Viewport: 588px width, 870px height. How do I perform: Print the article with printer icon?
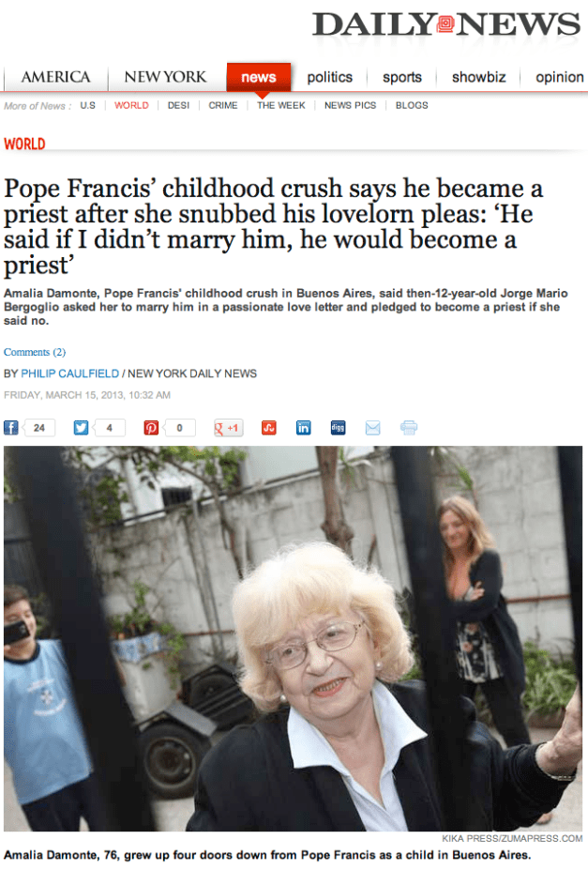pyautogui.click(x=409, y=428)
